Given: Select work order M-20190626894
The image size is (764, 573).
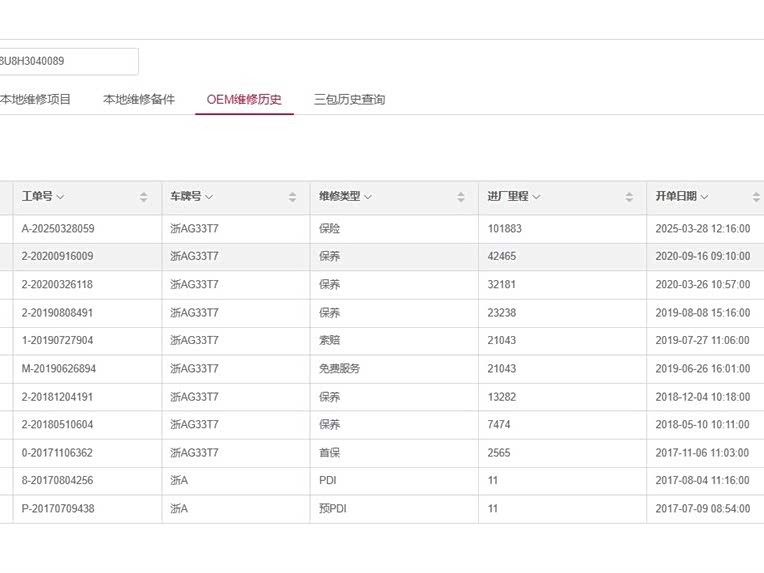Looking at the screenshot, I should (x=58, y=369).
